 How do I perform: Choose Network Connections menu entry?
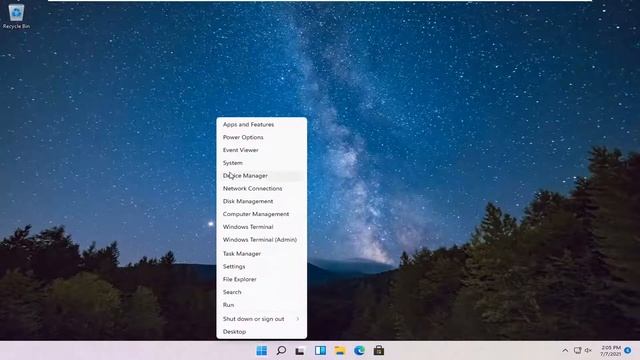tap(262, 189)
